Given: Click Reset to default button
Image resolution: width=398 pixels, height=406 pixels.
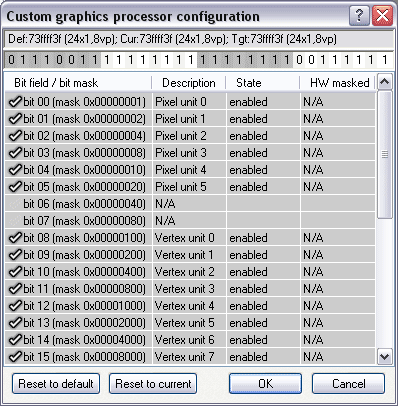Looking at the screenshot, I should pyautogui.click(x=56, y=384).
